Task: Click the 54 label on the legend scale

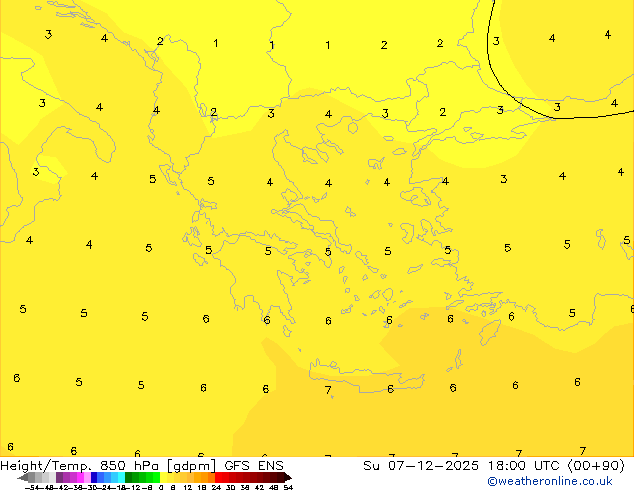Action: pyautogui.click(x=288, y=487)
